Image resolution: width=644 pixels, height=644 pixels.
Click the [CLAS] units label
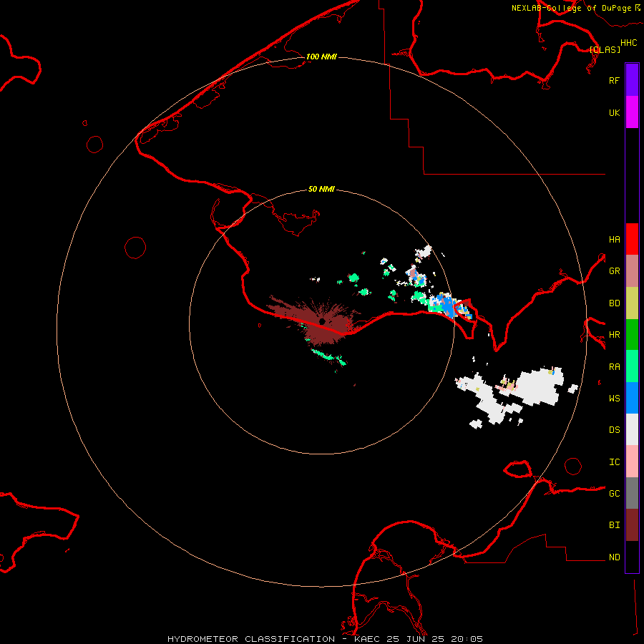(x=605, y=49)
